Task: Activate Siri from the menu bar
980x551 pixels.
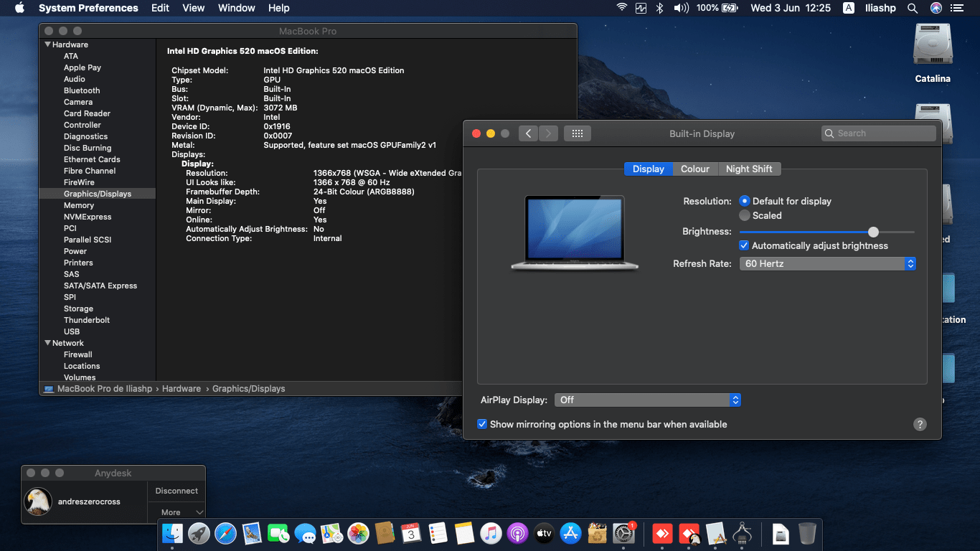Action: click(x=936, y=8)
